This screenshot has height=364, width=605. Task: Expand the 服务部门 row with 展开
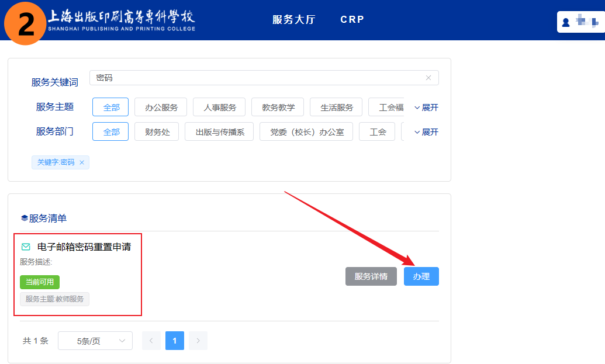click(426, 132)
